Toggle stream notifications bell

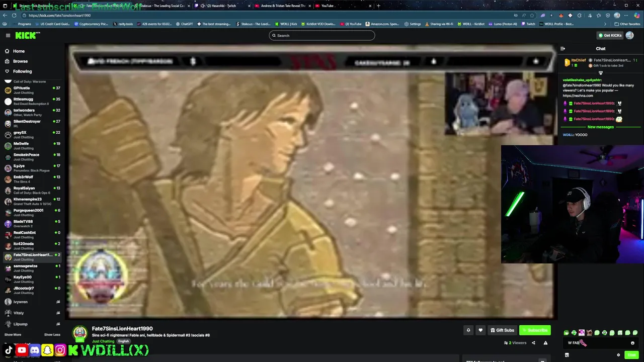point(468,330)
